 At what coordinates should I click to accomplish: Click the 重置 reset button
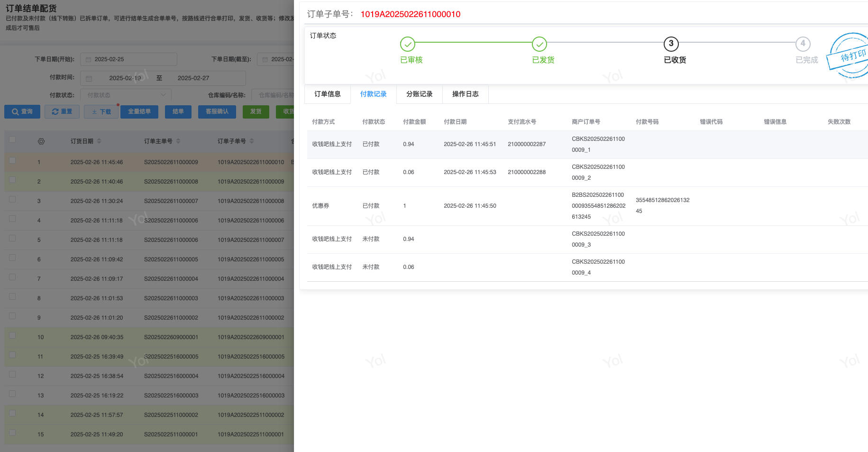pyautogui.click(x=62, y=111)
